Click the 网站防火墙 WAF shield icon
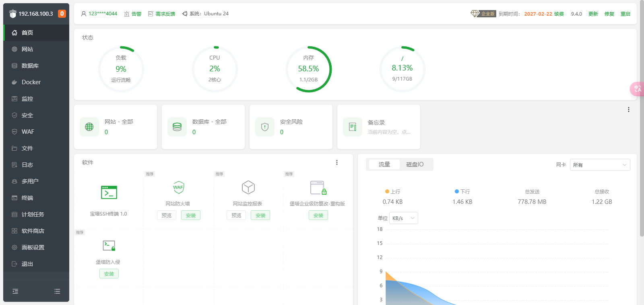This screenshot has height=305, width=644. click(178, 187)
